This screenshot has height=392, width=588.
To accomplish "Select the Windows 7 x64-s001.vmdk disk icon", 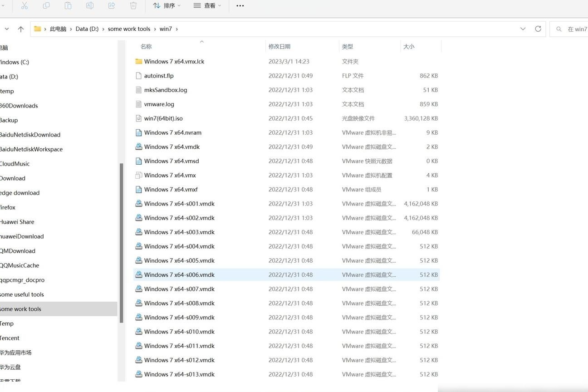I will (139, 203).
